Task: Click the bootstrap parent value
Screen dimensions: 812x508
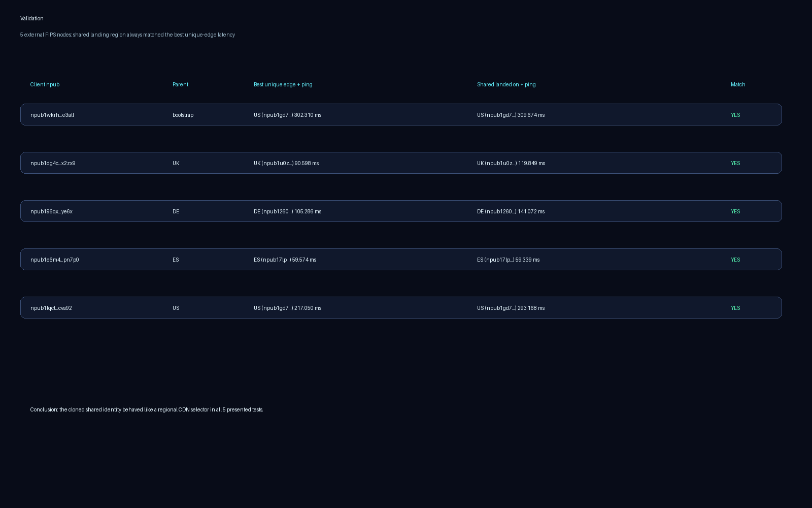Action: click(183, 115)
